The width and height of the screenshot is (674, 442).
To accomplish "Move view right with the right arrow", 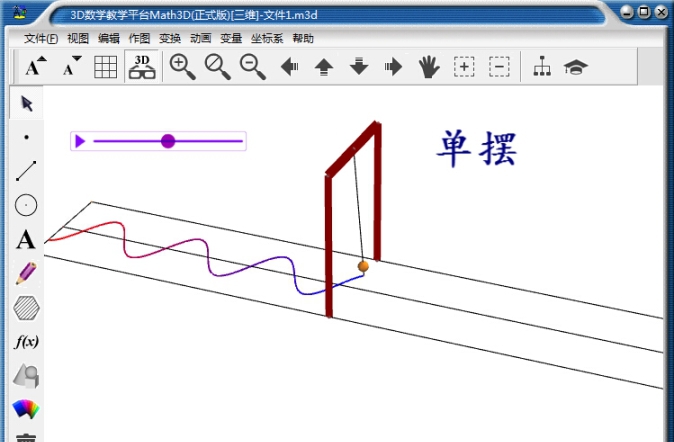I will click(394, 67).
